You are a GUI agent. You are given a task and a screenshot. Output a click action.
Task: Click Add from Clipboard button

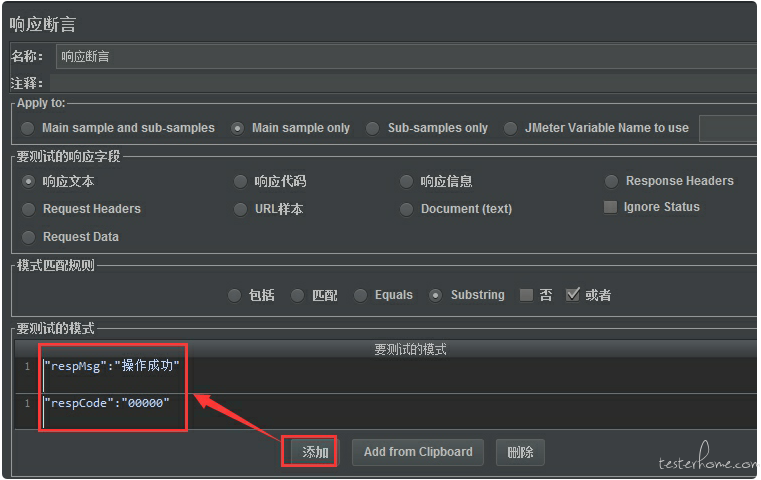(418, 452)
